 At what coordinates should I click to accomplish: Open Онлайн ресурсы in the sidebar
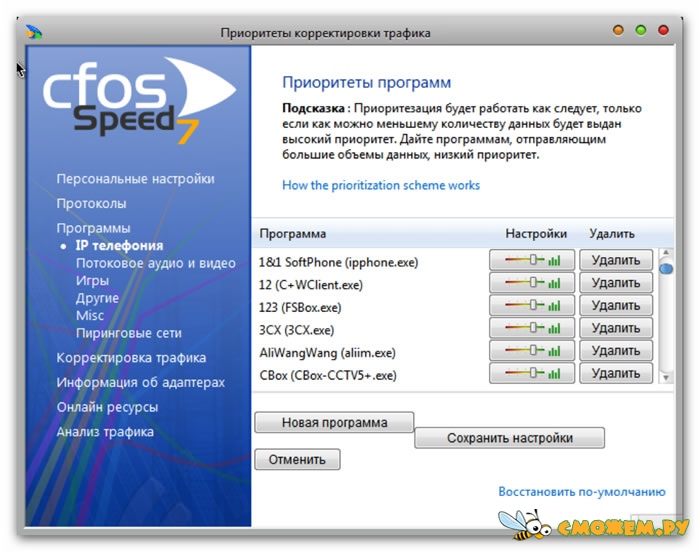click(107, 407)
